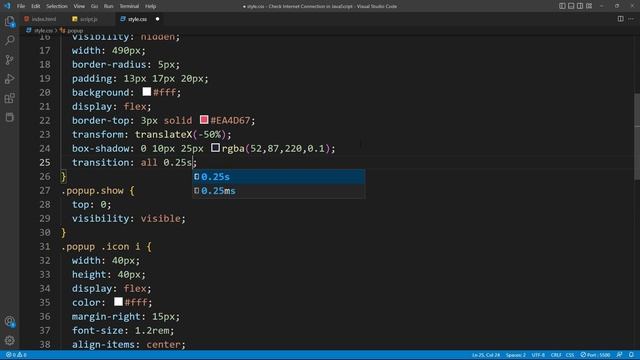This screenshot has height=360, width=640.
Task: Open the Selection menu
Action: pos(57,6)
